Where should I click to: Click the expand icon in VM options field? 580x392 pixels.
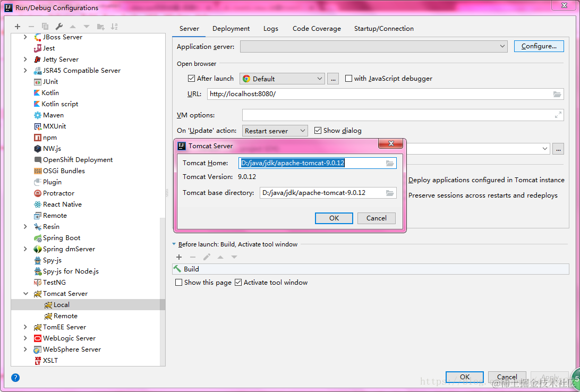pyautogui.click(x=558, y=115)
